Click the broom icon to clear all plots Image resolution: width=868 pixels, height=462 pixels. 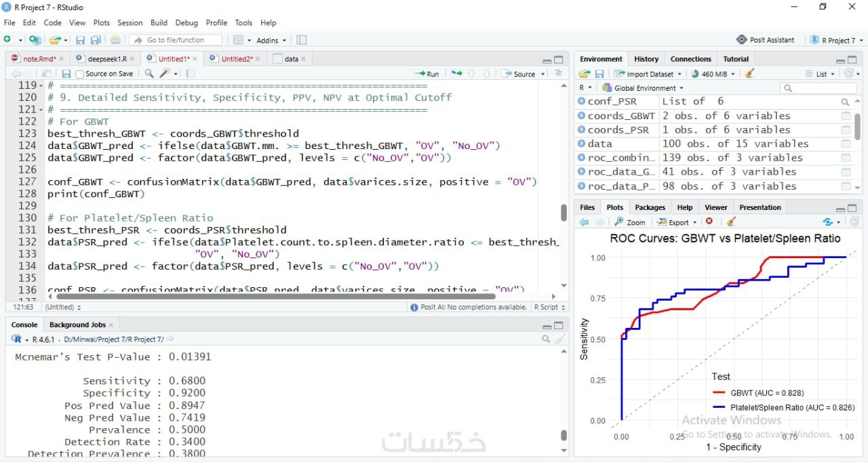click(730, 222)
